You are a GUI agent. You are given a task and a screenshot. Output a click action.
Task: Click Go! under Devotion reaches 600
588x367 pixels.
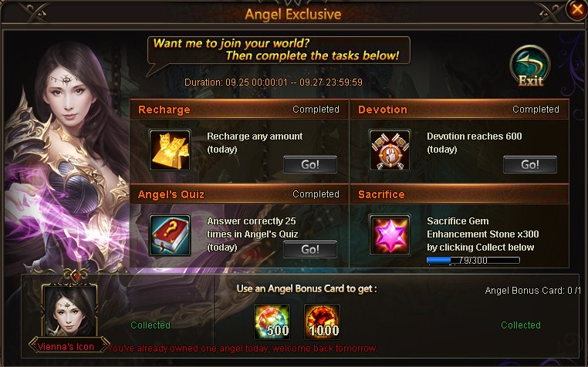[x=530, y=164]
